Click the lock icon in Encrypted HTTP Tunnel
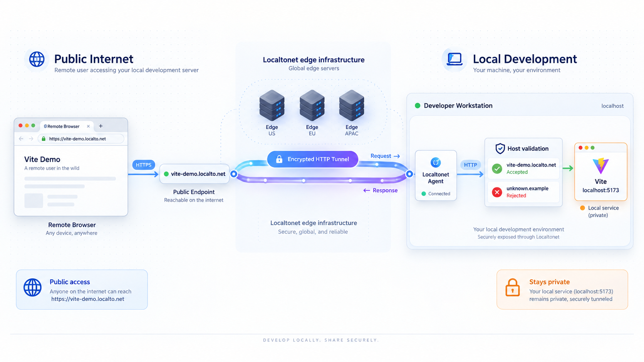Screen dimensions: 644x362 pyautogui.click(x=279, y=159)
